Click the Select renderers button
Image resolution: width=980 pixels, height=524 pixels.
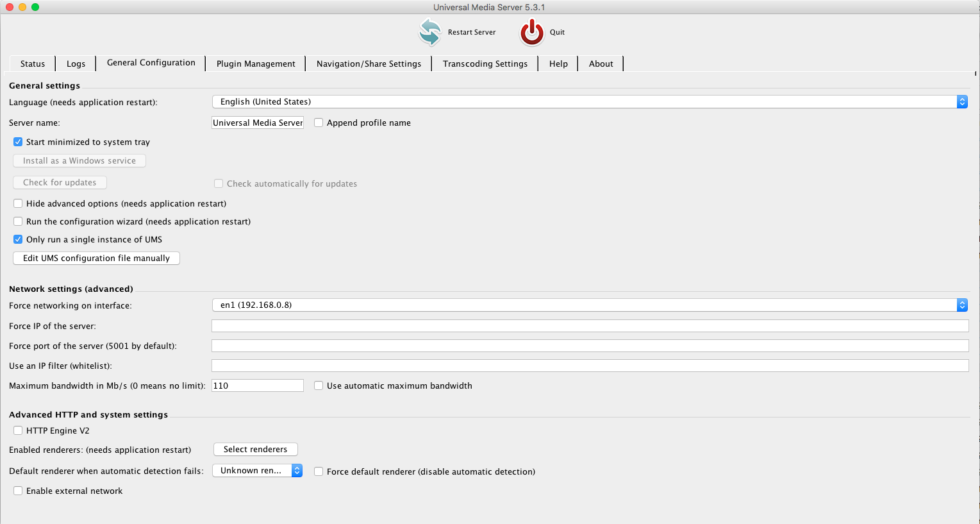(255, 449)
